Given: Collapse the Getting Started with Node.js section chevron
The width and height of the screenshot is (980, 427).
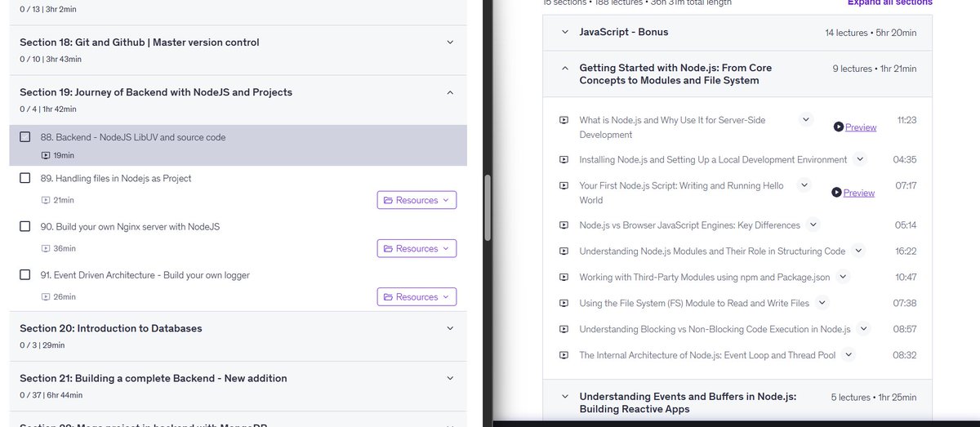Looking at the screenshot, I should coord(564,68).
